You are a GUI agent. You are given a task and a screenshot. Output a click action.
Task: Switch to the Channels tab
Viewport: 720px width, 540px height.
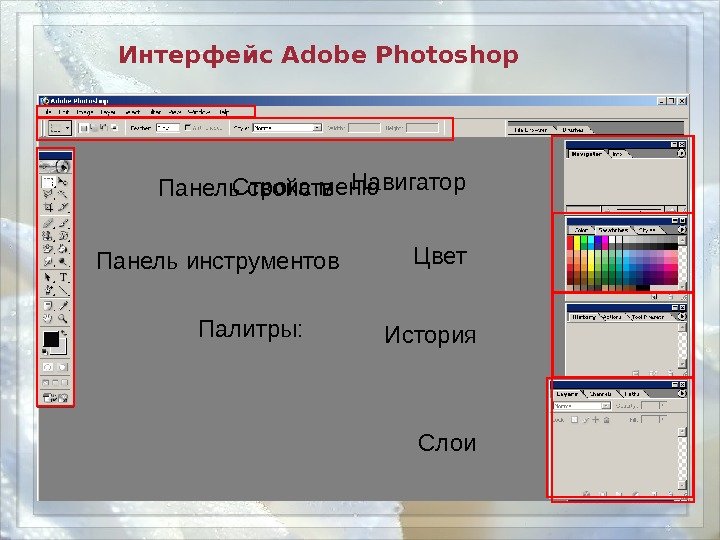(x=601, y=394)
